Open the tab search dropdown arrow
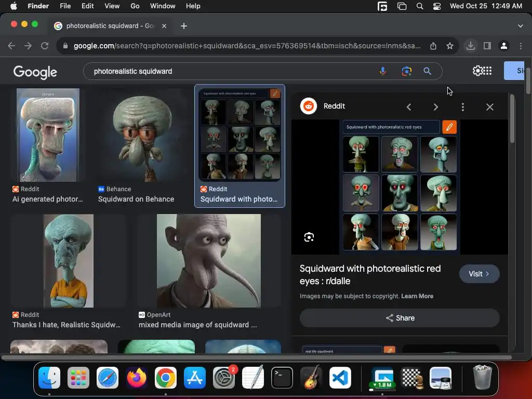The width and height of the screenshot is (532, 399). pos(521,26)
